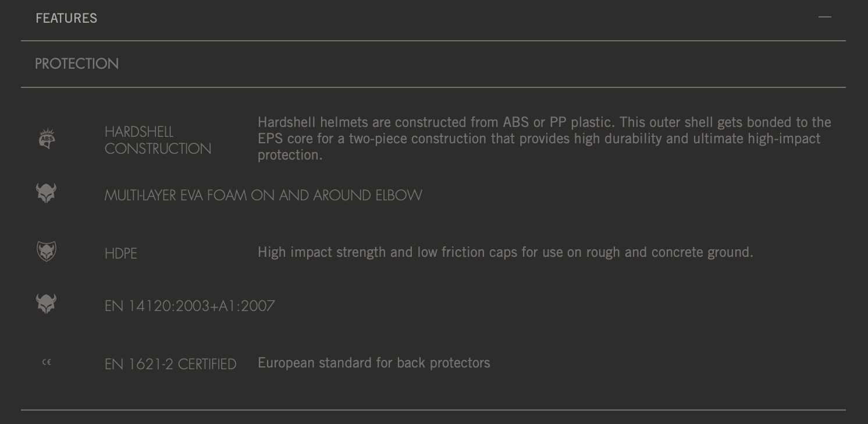The image size is (868, 424).
Task: Click the shield icon next to HDPE
Action: (47, 251)
